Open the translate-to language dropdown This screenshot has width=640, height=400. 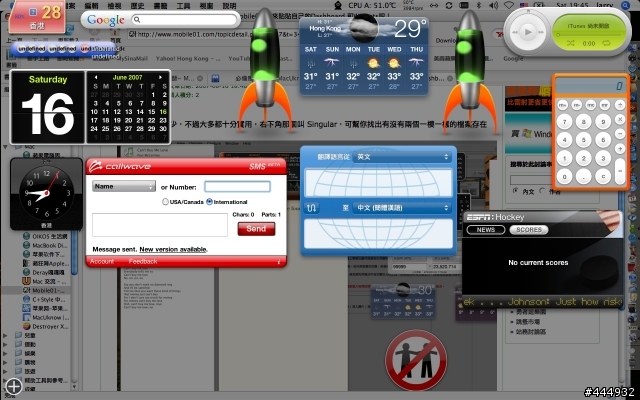point(403,208)
